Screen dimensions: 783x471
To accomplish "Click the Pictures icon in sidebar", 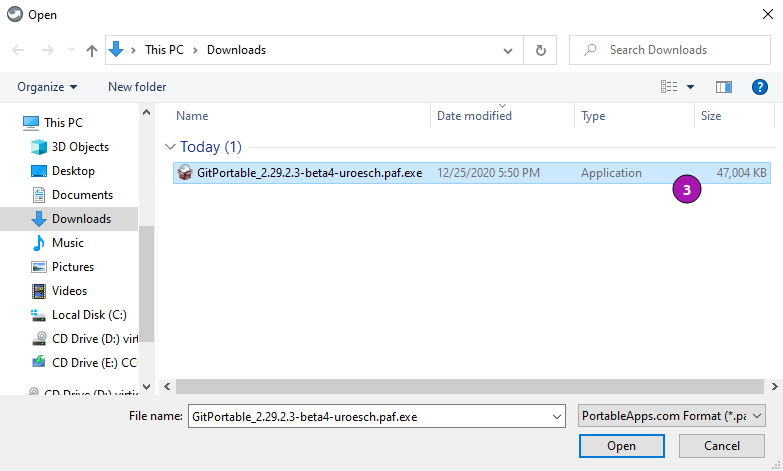I will pyautogui.click(x=38, y=267).
